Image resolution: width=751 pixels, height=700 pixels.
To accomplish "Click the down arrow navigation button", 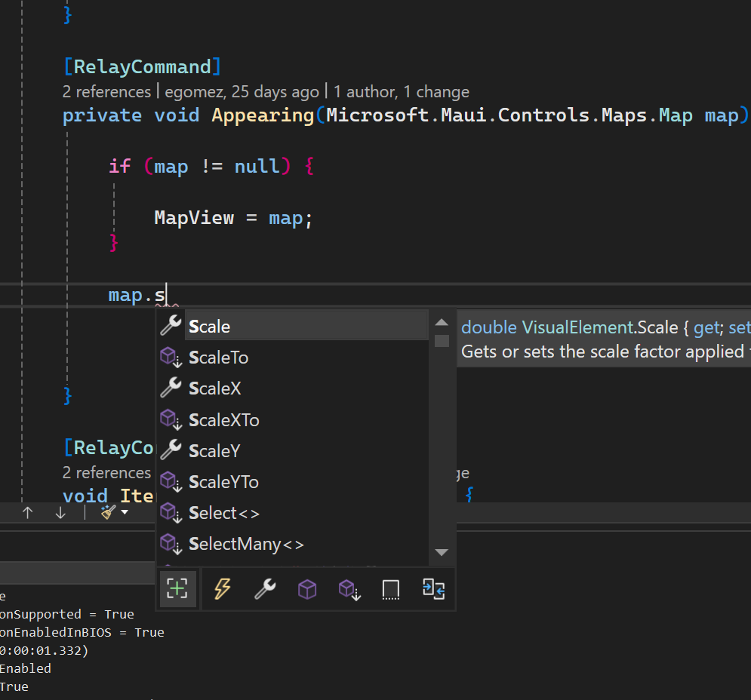I will point(60,512).
